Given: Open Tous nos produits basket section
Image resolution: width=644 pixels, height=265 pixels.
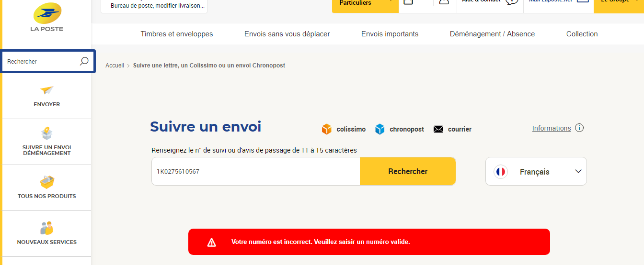Looking at the screenshot, I should 46,188.
